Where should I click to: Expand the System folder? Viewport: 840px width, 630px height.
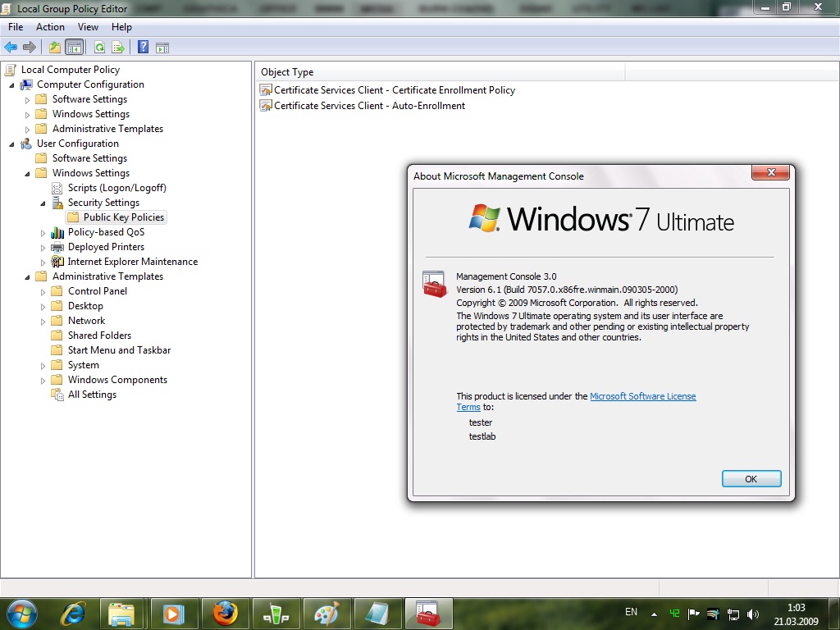point(43,366)
